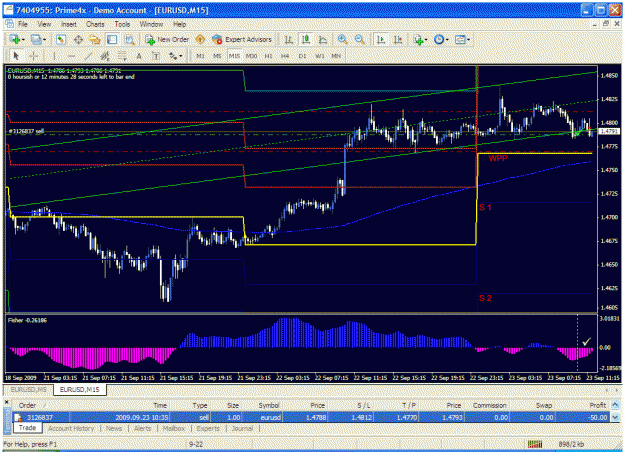Click the 9-22 profile in status bar
The width and height of the screenshot is (625, 452).
click(x=196, y=444)
